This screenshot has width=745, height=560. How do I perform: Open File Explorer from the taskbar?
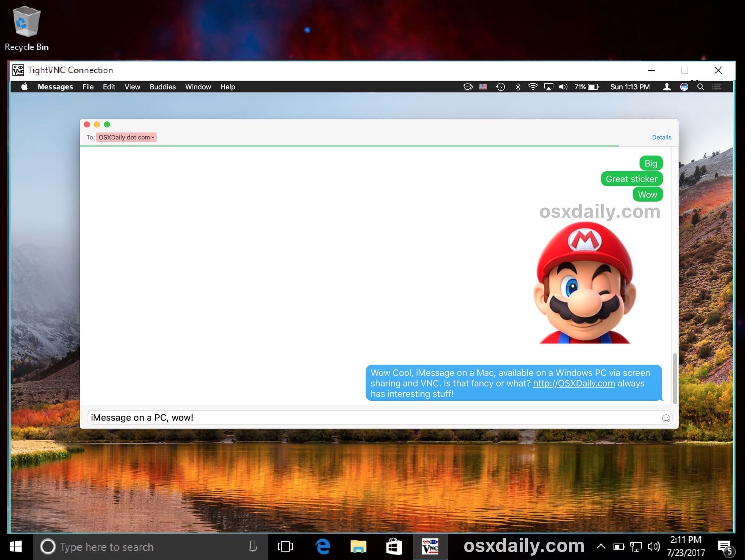click(x=358, y=547)
